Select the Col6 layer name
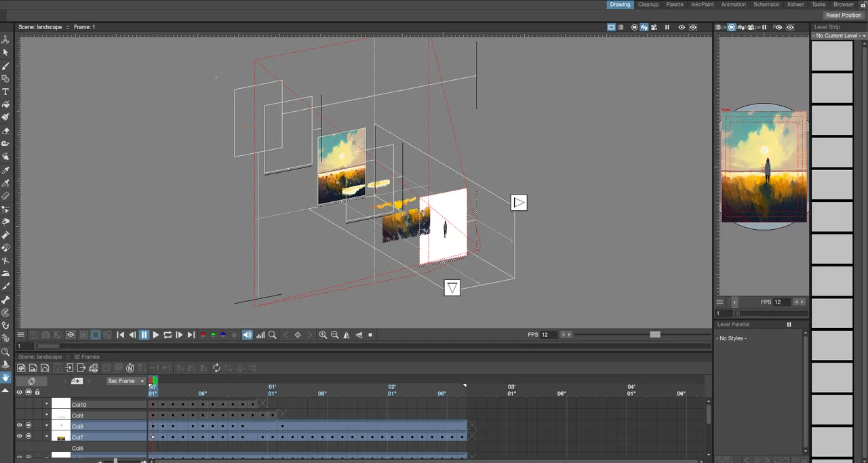The image size is (868, 463). (78, 448)
